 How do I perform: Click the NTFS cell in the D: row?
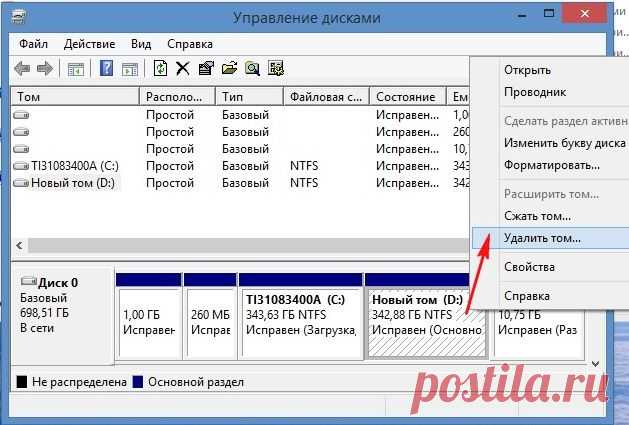(x=304, y=183)
